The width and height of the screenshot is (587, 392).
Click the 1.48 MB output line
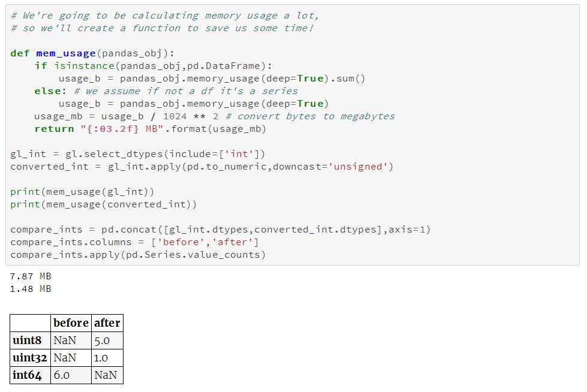pyautogui.click(x=31, y=289)
